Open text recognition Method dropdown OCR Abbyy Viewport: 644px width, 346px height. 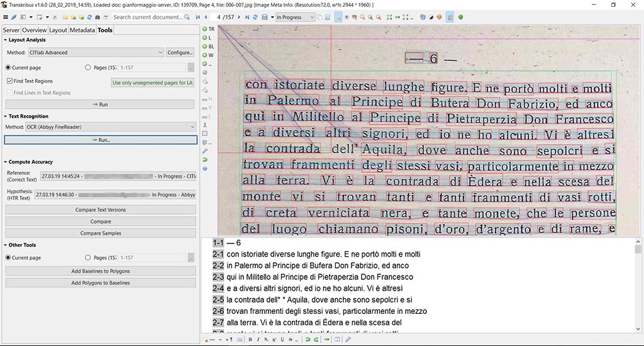(111, 127)
